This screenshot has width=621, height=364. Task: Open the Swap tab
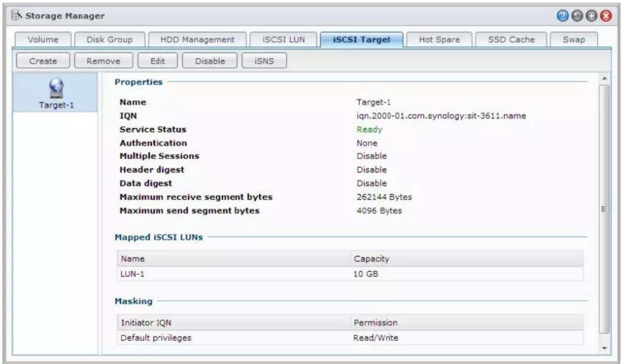(x=574, y=40)
